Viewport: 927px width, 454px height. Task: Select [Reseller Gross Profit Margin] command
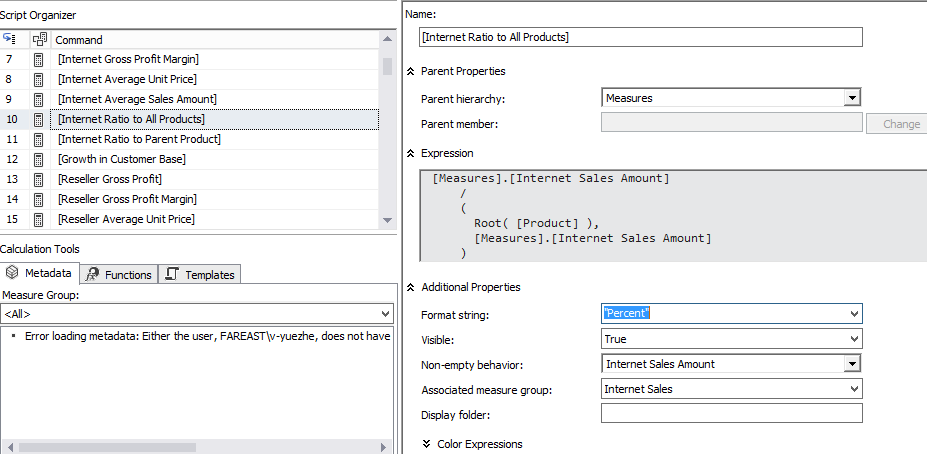coord(215,199)
